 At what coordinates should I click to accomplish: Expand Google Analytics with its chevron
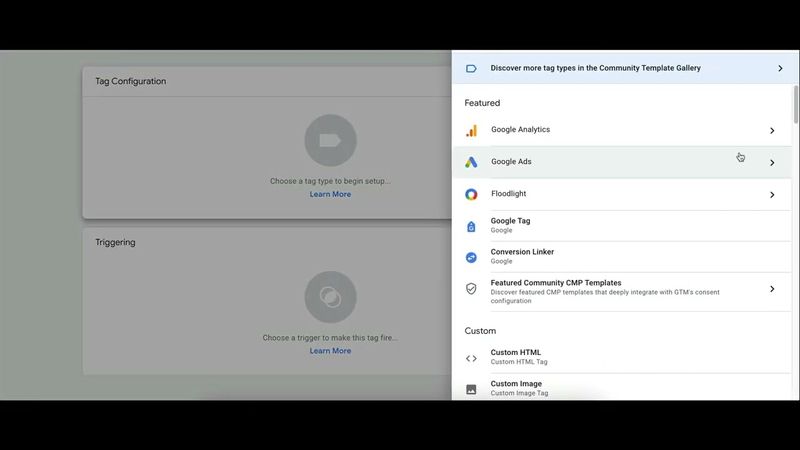(x=772, y=131)
